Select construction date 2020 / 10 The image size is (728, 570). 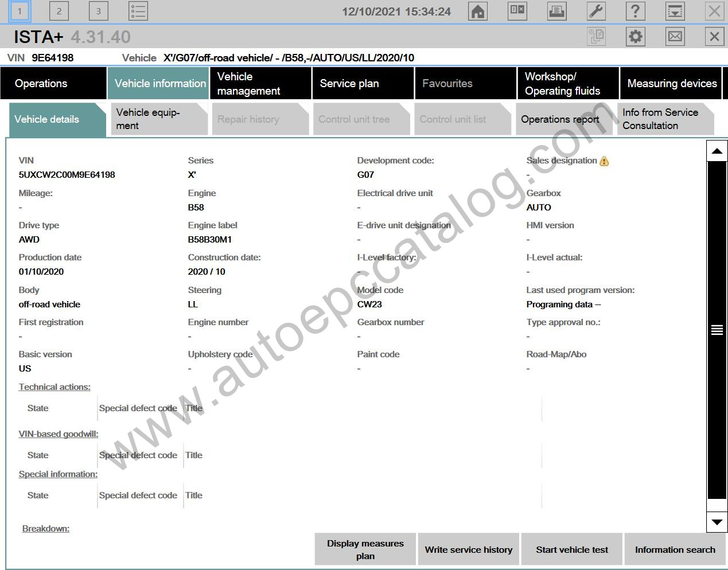coord(207,272)
